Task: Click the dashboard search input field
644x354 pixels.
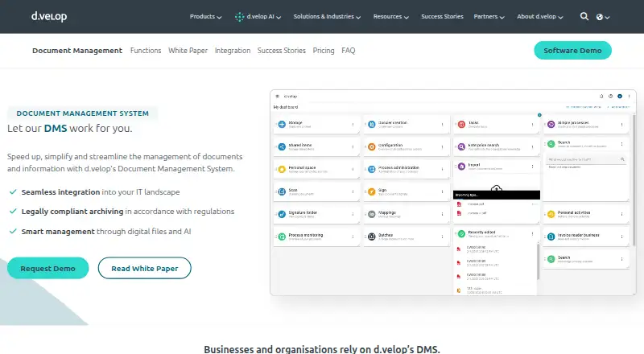Action: [x=586, y=159]
